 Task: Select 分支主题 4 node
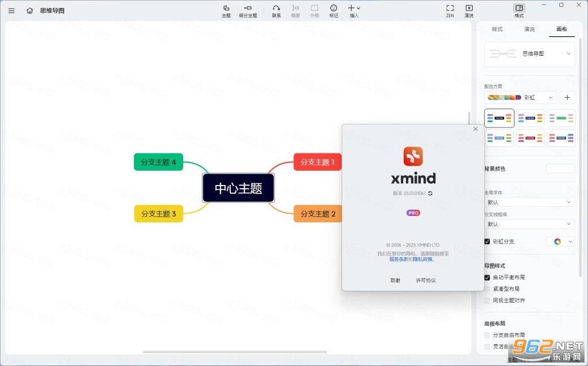158,162
